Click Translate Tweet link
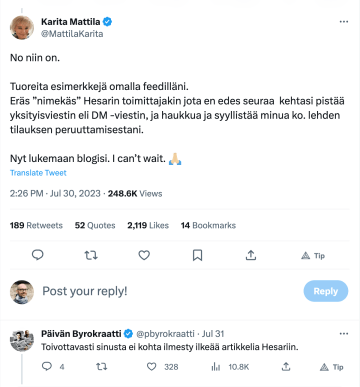The width and height of the screenshot is (360, 387). point(38,173)
